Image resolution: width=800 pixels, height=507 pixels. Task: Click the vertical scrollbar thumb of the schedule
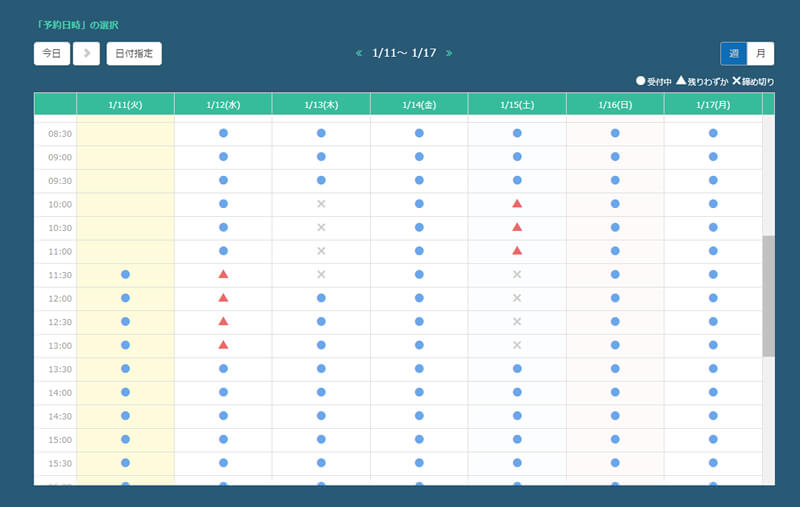click(768, 296)
